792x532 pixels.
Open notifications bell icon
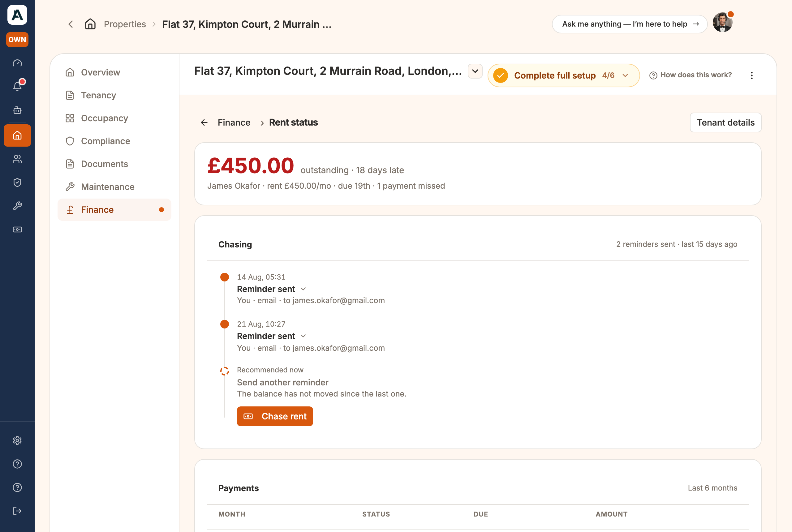(17, 86)
